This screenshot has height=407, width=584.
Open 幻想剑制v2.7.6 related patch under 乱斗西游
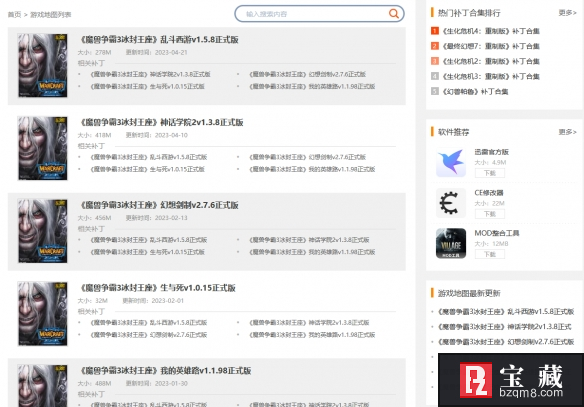click(x=308, y=74)
